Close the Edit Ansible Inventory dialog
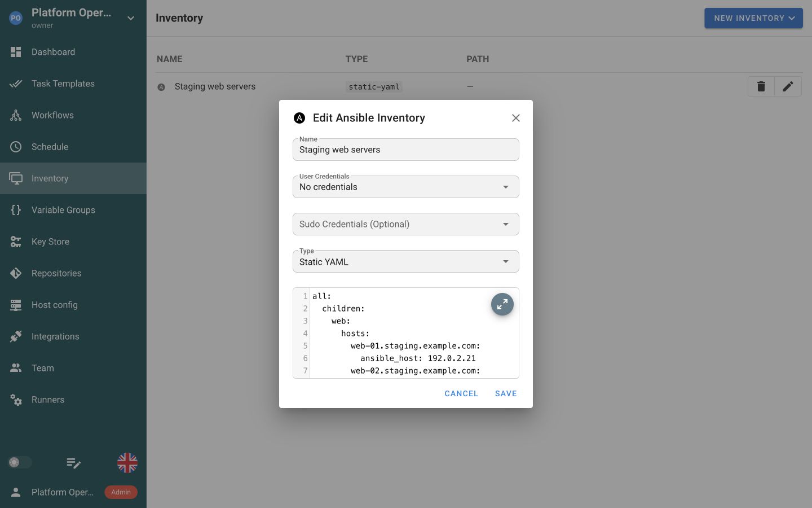Viewport: 812px width, 508px height. [515, 118]
